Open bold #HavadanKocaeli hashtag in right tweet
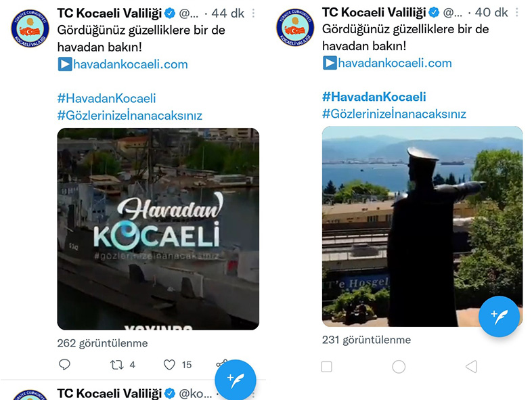The height and width of the screenshot is (400, 532). 374,97
